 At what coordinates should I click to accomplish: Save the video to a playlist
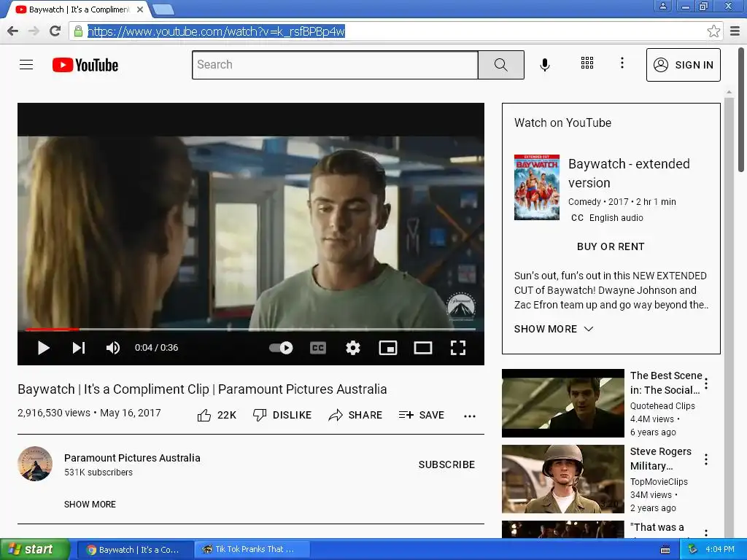(x=422, y=415)
